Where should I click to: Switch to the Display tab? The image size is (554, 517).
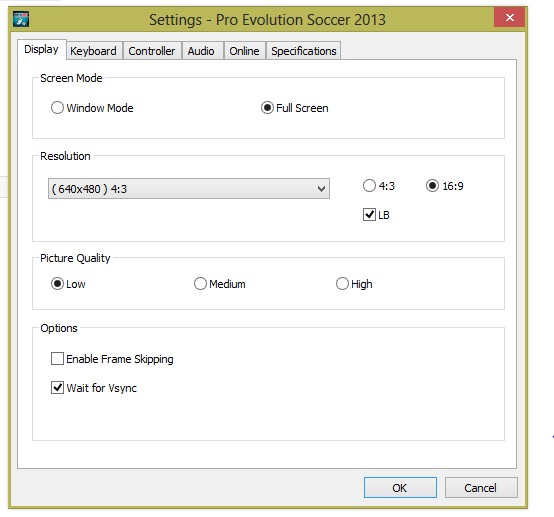(41, 49)
